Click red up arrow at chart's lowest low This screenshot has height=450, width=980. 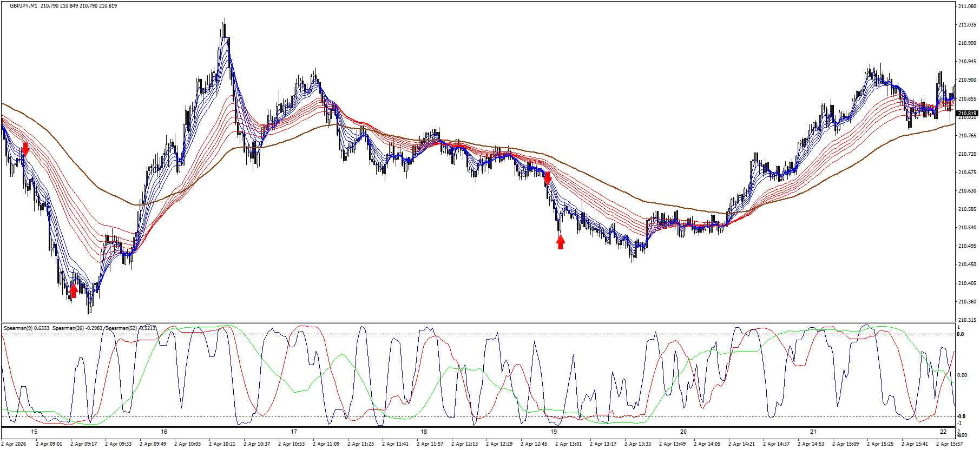point(74,291)
